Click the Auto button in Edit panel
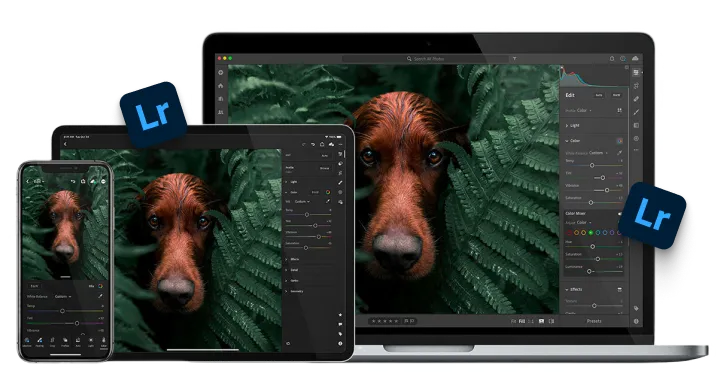717x377 pixels. (599, 95)
